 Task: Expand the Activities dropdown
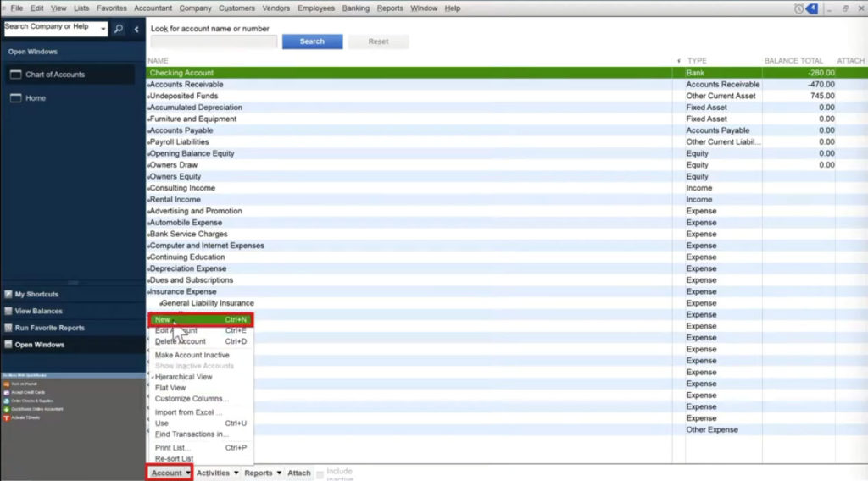(x=217, y=473)
